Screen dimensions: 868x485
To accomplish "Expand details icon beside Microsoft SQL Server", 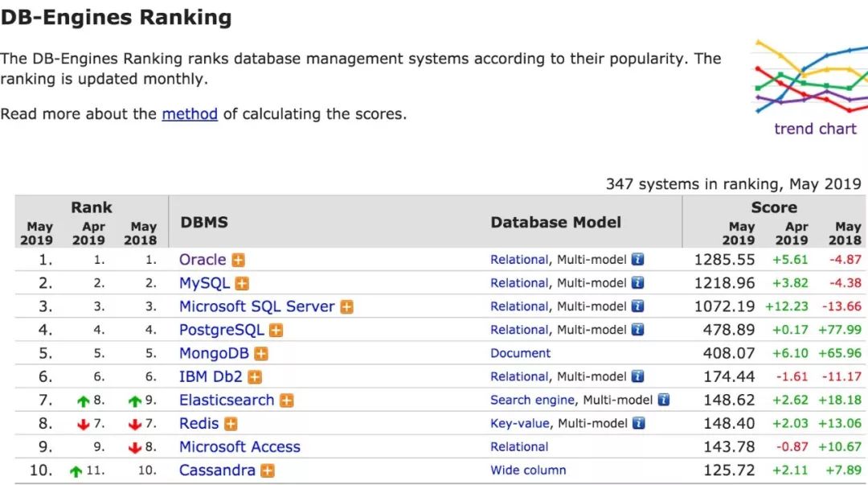I will (x=346, y=306).
